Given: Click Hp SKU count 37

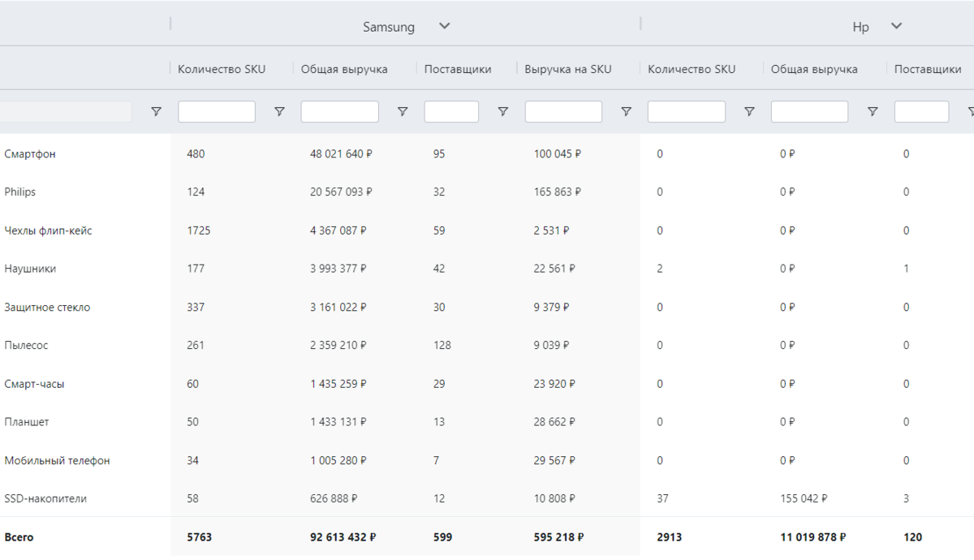Looking at the screenshot, I should pyautogui.click(x=662, y=498).
